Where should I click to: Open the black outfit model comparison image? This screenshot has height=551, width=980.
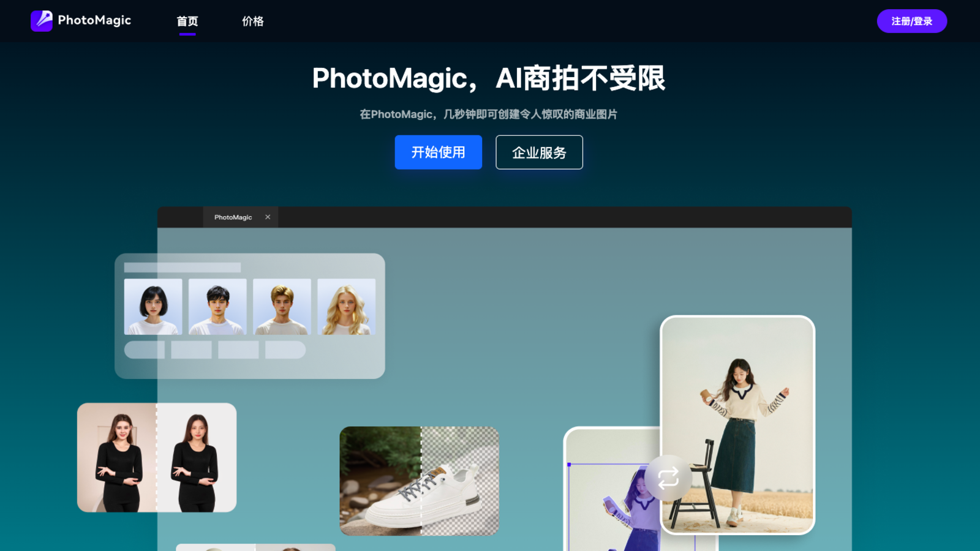[157, 457]
